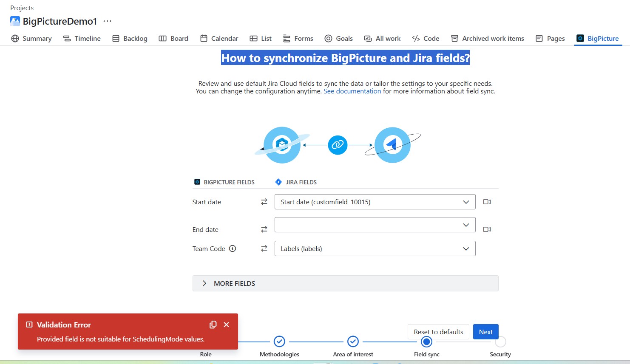Select the Security step circle

click(x=500, y=341)
